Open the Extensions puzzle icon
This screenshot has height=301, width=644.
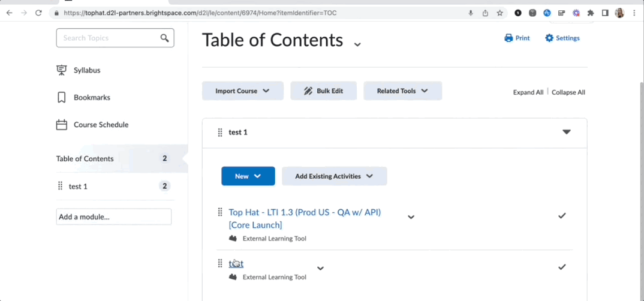pyautogui.click(x=591, y=13)
